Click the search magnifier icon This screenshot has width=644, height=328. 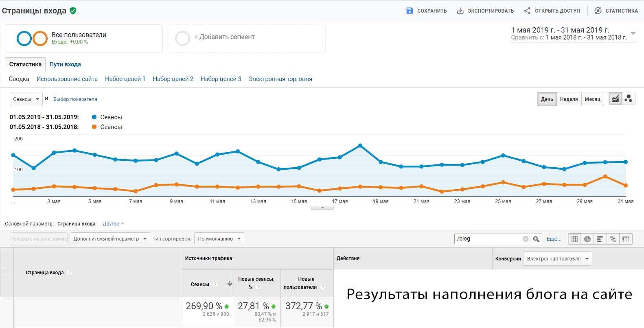pos(536,239)
